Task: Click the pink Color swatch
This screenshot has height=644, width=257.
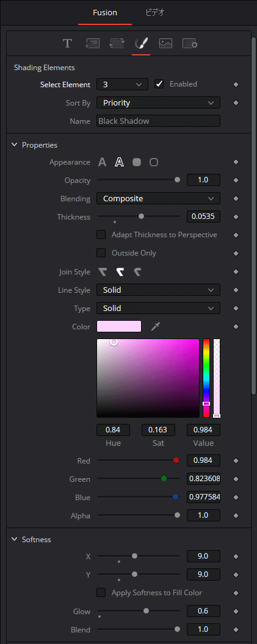Action: coord(119,326)
